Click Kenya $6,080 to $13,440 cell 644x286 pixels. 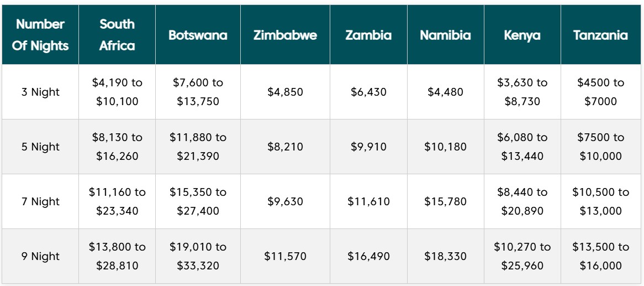522,147
